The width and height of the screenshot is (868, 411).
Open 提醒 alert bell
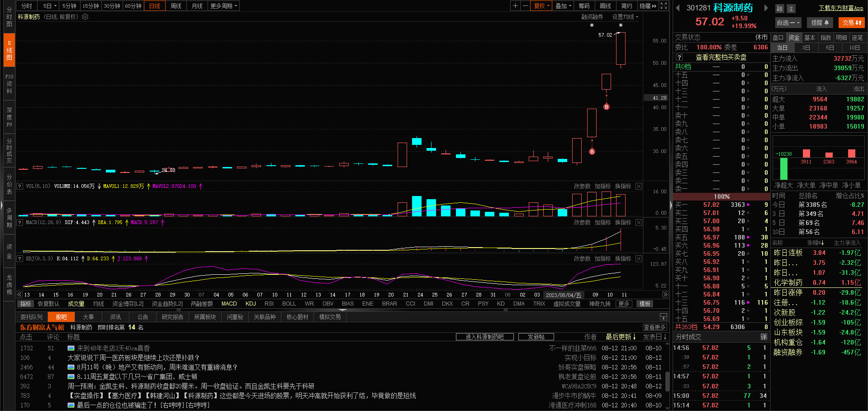(820, 23)
